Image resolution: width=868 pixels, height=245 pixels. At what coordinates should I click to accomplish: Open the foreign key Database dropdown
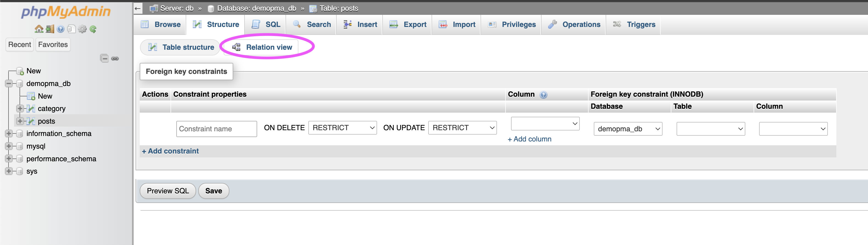click(x=627, y=129)
